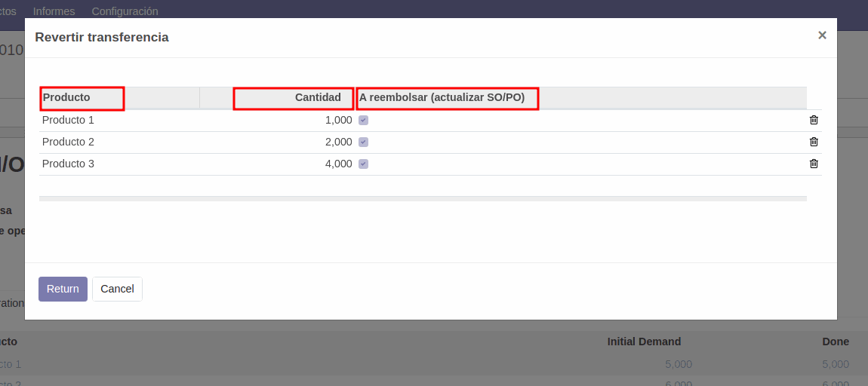Click the Revertir transferencia title
The width and height of the screenshot is (868, 386).
click(x=102, y=38)
